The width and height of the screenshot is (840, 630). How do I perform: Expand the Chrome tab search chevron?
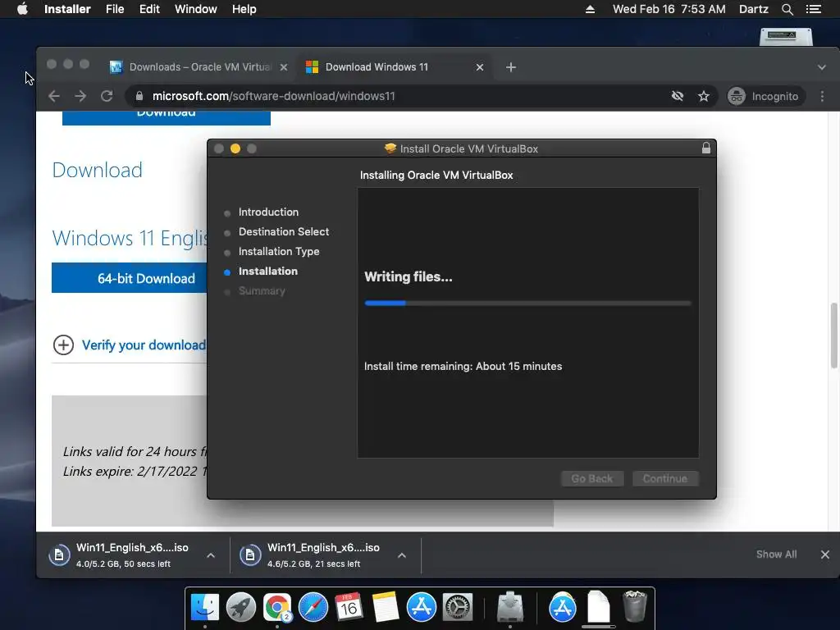pyautogui.click(x=821, y=67)
